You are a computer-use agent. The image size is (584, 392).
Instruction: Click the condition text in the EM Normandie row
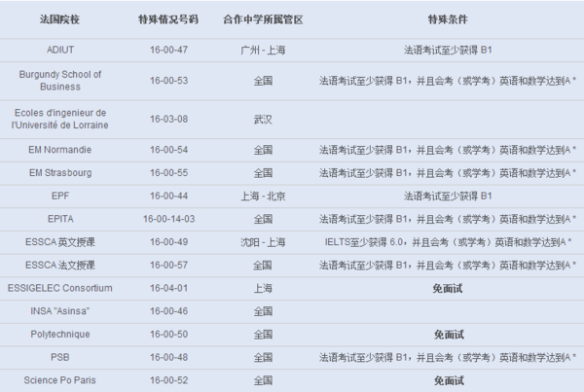pyautogui.click(x=448, y=150)
